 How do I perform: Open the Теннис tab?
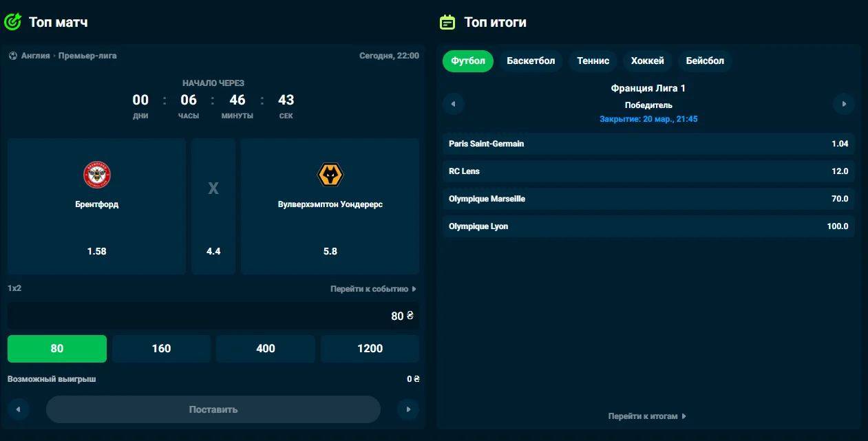(x=593, y=61)
